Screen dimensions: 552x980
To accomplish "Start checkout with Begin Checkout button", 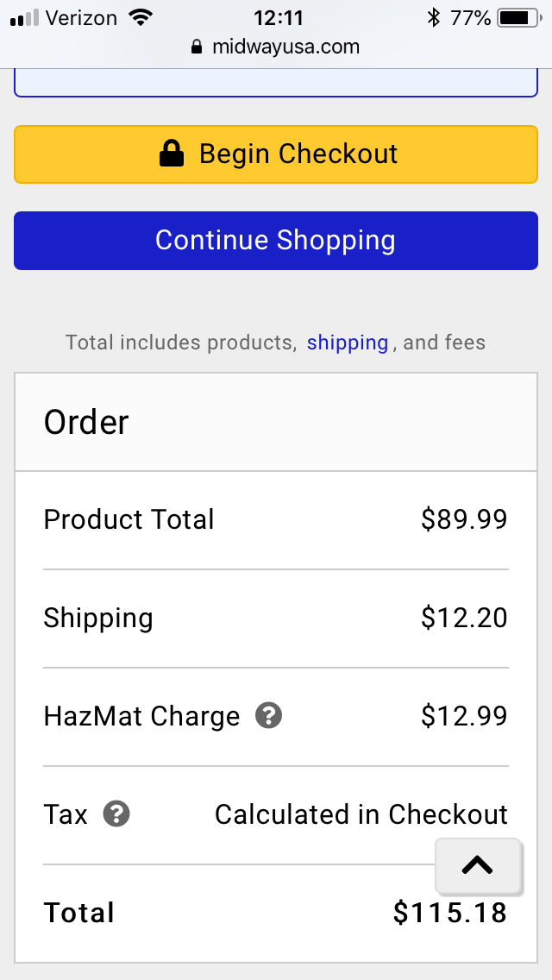I will click(276, 154).
